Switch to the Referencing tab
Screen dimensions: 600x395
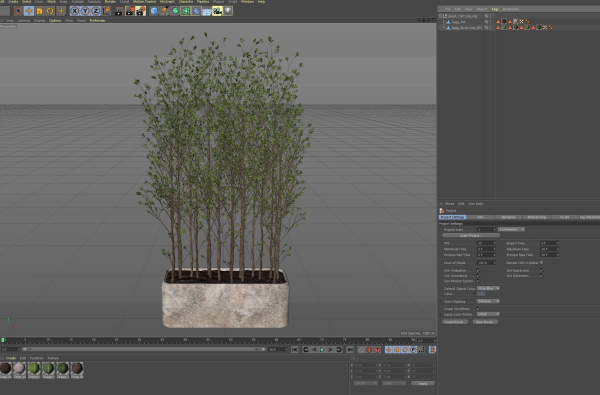click(536, 217)
